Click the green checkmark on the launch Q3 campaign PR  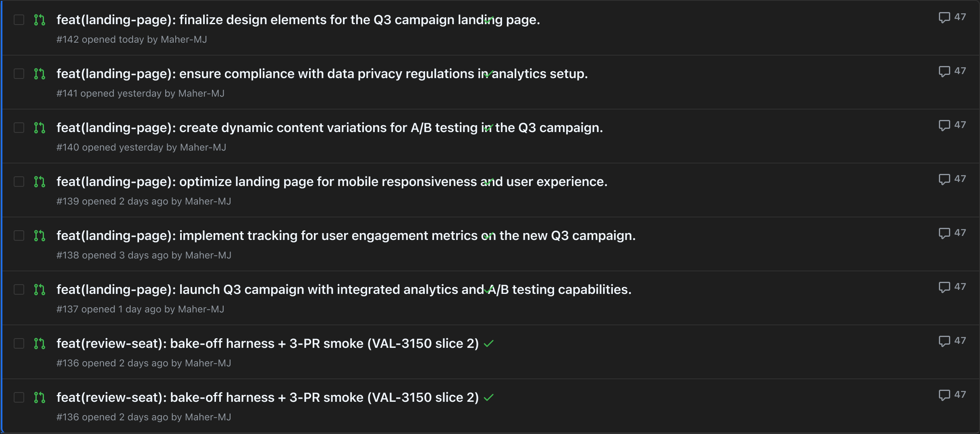(x=488, y=289)
